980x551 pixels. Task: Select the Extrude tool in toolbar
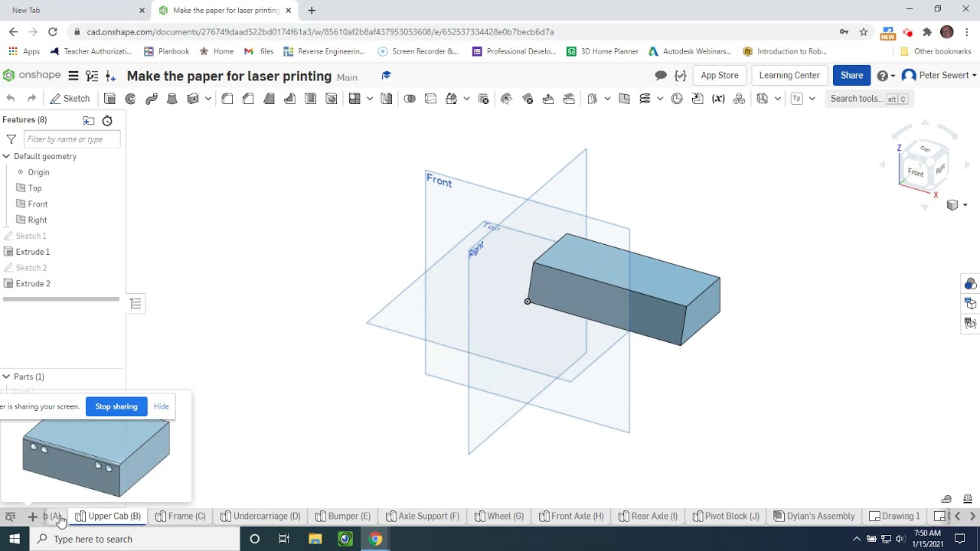coord(109,99)
